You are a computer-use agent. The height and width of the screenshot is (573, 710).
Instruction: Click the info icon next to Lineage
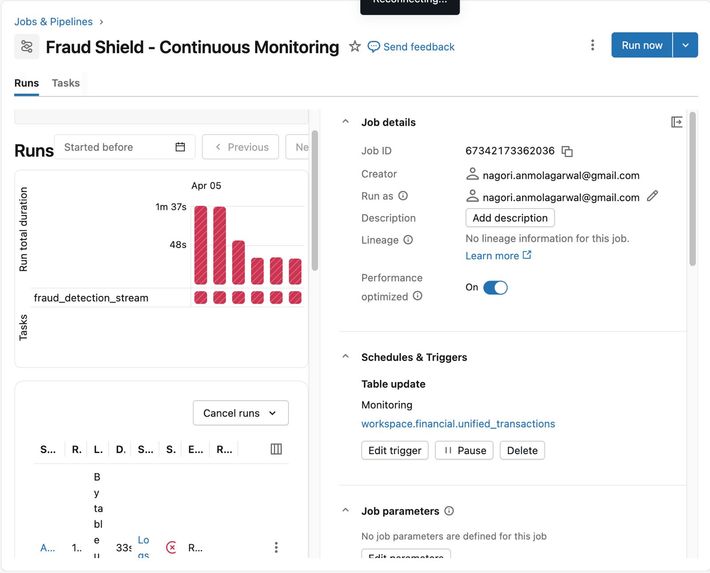coord(408,240)
